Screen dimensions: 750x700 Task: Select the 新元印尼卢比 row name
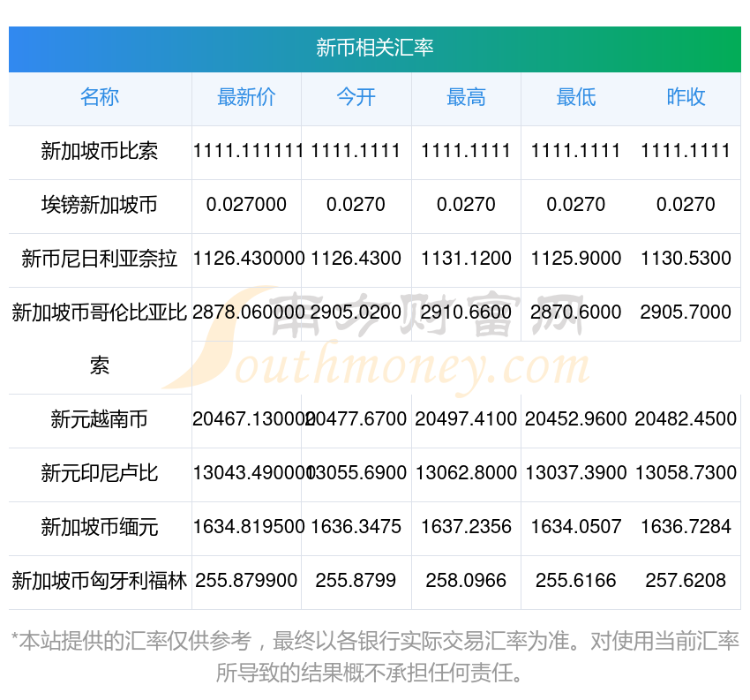(x=100, y=473)
